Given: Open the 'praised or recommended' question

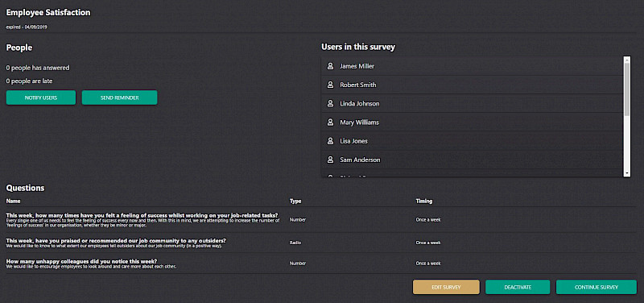Looking at the screenshot, I should coord(116,240).
